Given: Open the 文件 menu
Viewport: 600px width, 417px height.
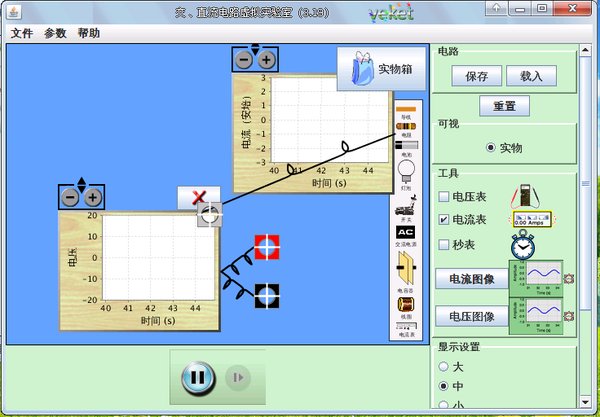Looking at the screenshot, I should tap(21, 33).
